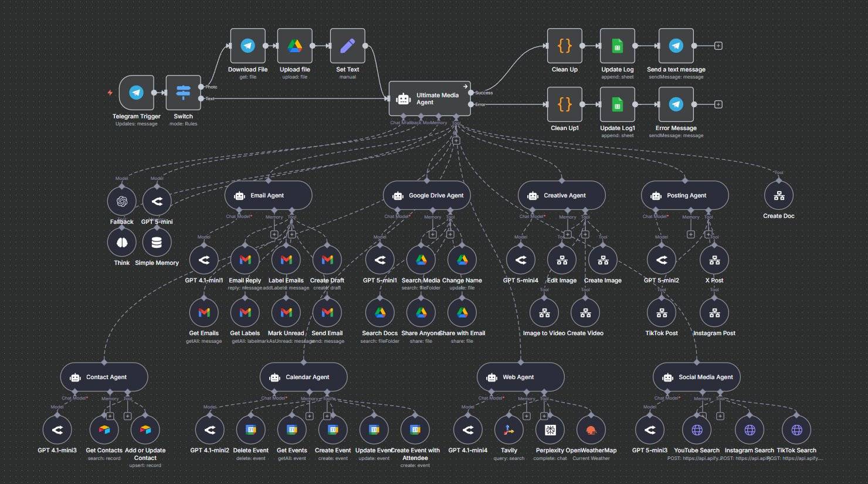This screenshot has width=868, height=484.
Task: Open the Simple Memory node
Action: tap(157, 243)
